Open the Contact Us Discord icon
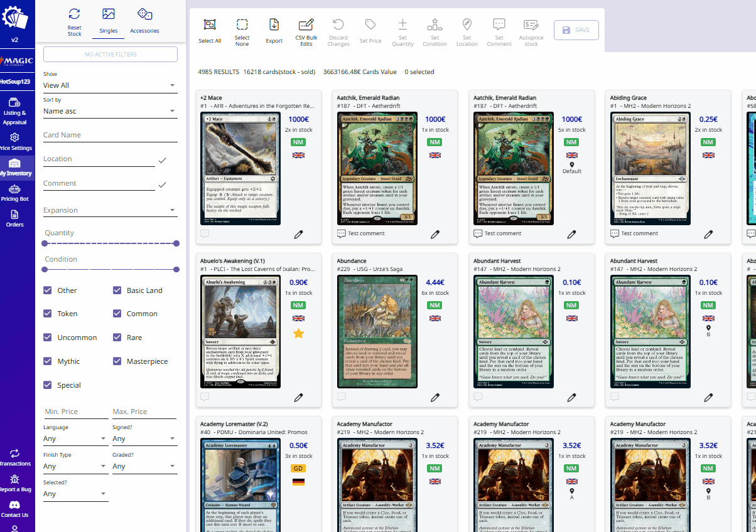Image resolution: width=756 pixels, height=532 pixels. point(14,504)
